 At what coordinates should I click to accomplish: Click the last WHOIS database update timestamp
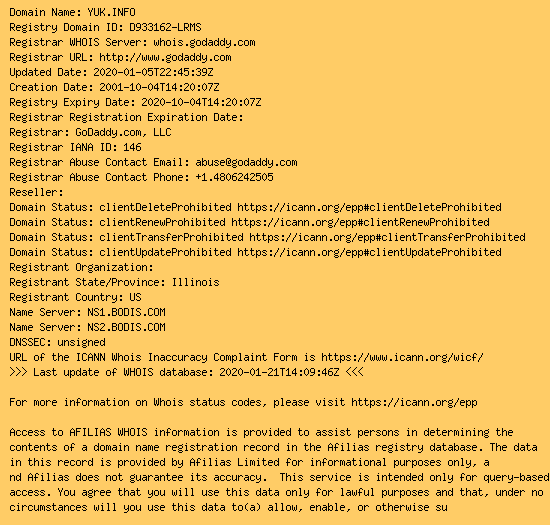279,372
